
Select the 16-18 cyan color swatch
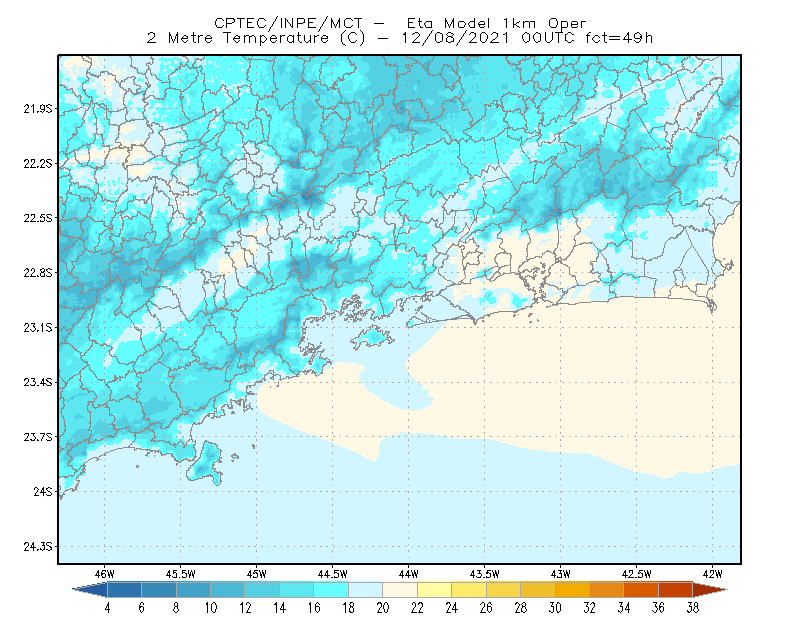pos(331,590)
